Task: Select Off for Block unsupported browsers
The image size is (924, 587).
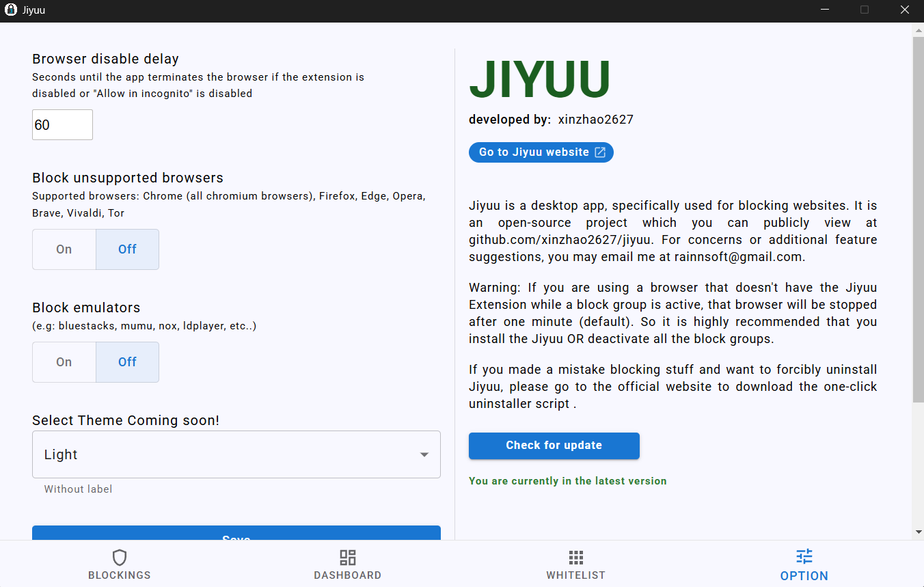Action: (127, 249)
